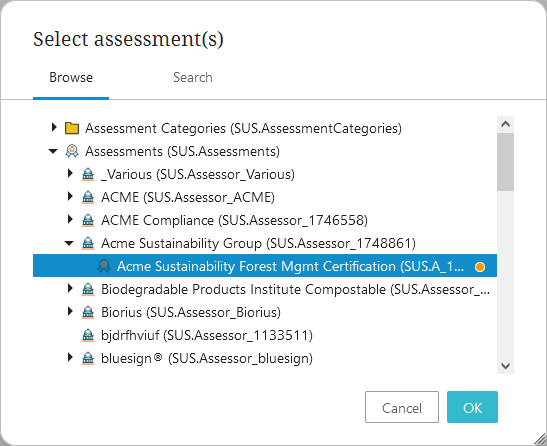Collapse the Acme Sustainability Group node
547x446 pixels.
(x=69, y=243)
